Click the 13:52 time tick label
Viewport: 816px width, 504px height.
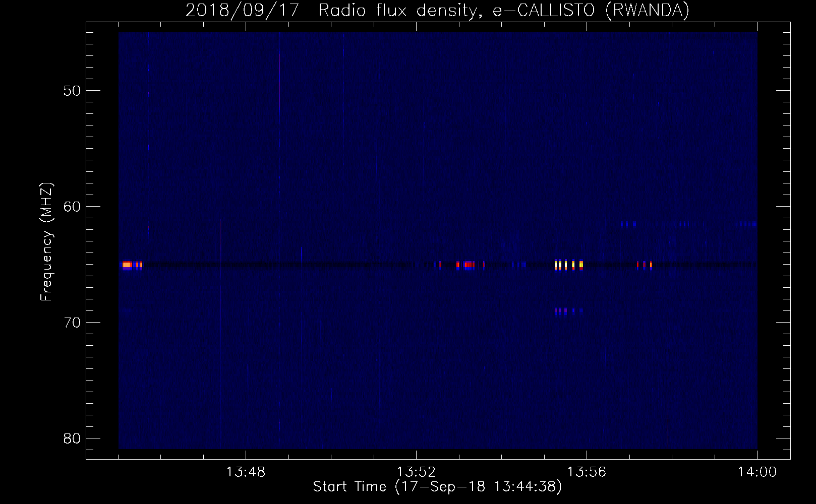point(416,472)
